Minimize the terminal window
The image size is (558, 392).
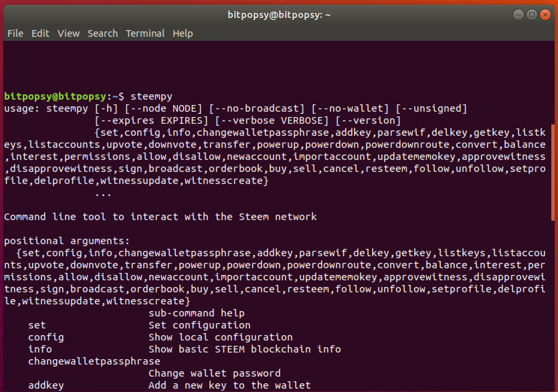[x=518, y=15]
